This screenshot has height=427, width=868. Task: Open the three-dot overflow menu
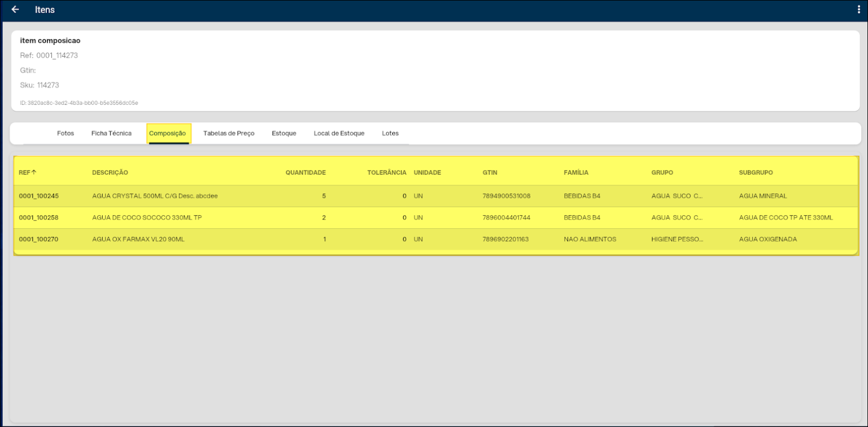pyautogui.click(x=859, y=10)
